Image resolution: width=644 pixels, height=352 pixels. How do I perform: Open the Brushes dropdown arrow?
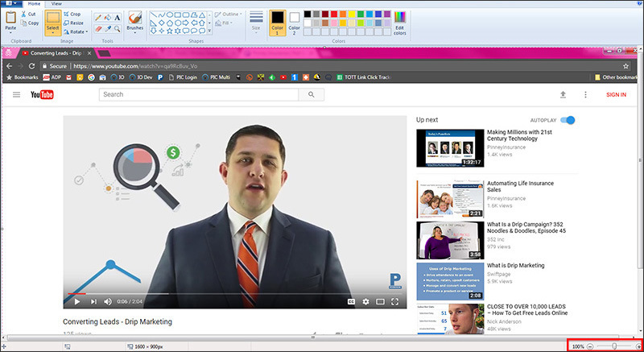click(x=134, y=33)
